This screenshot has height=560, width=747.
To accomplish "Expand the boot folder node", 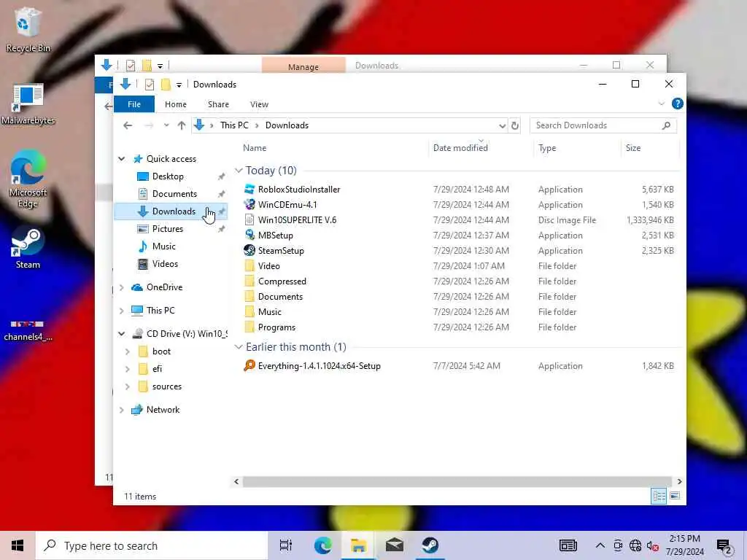I will (127, 351).
